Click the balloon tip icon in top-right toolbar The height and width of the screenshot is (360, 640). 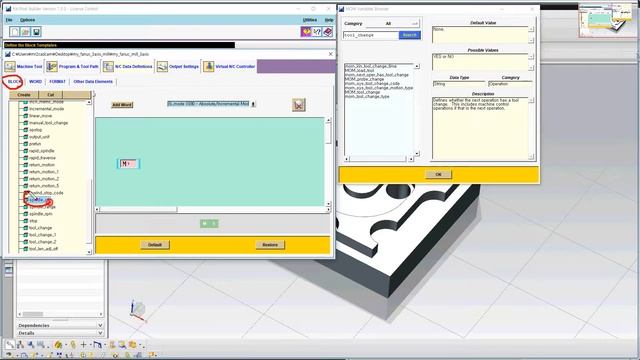[x=306, y=31]
